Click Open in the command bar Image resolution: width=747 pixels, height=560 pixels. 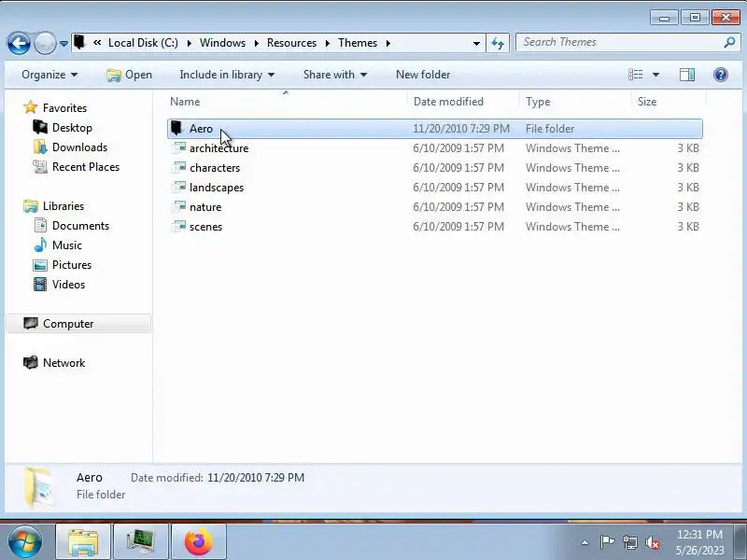(x=129, y=75)
